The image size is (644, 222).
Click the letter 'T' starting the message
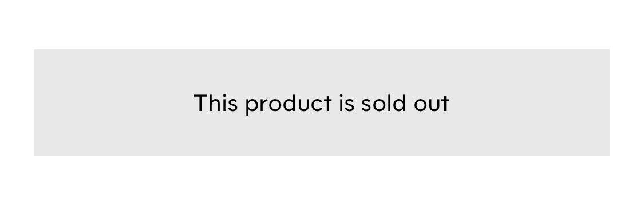click(200, 103)
